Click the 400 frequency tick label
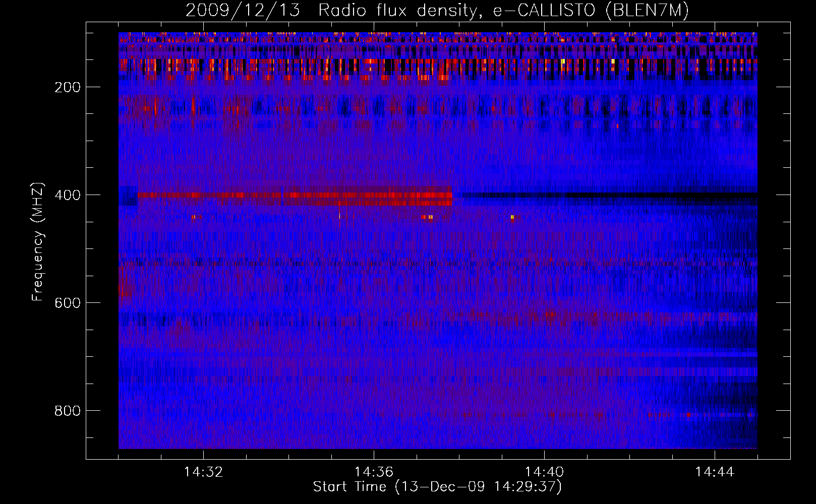The width and height of the screenshot is (816, 504). (x=68, y=195)
